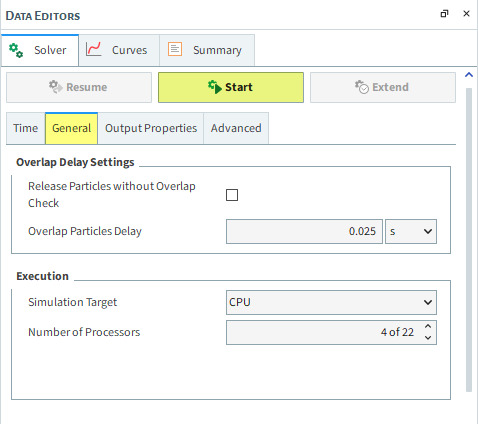
Task: Click the Extend button's gear clock icon
Action: (362, 87)
